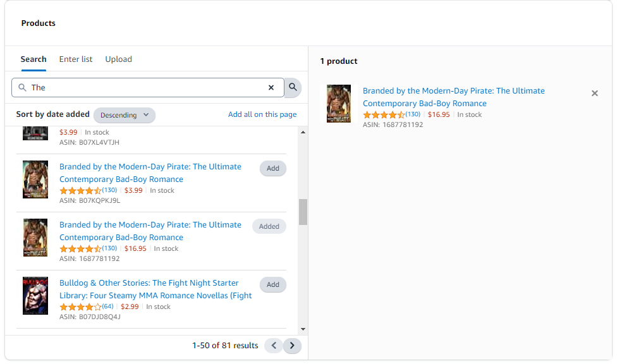The height and width of the screenshot is (364, 622).
Task: Open Bulldog & Other Stories title link
Action: point(149,283)
